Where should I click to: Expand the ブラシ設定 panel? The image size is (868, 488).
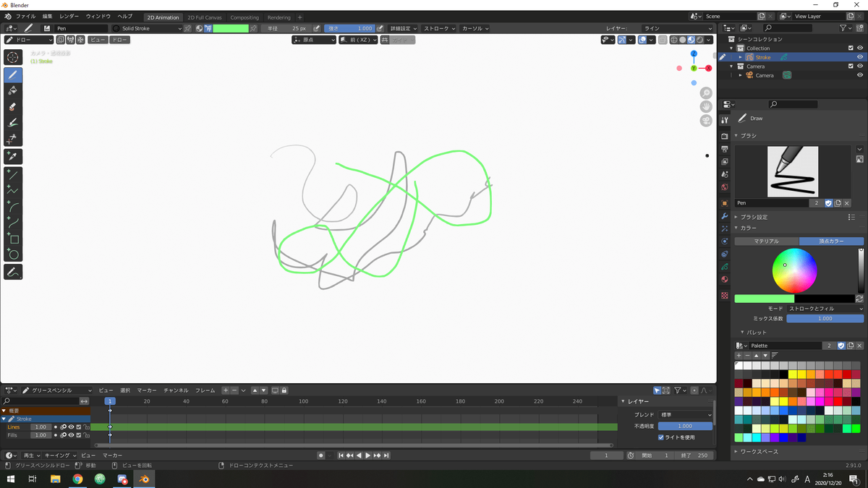click(754, 217)
